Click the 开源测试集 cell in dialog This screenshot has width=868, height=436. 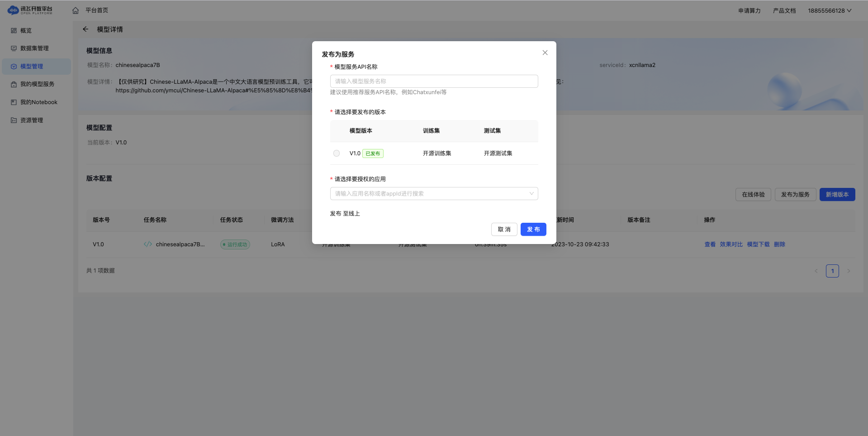coord(498,153)
